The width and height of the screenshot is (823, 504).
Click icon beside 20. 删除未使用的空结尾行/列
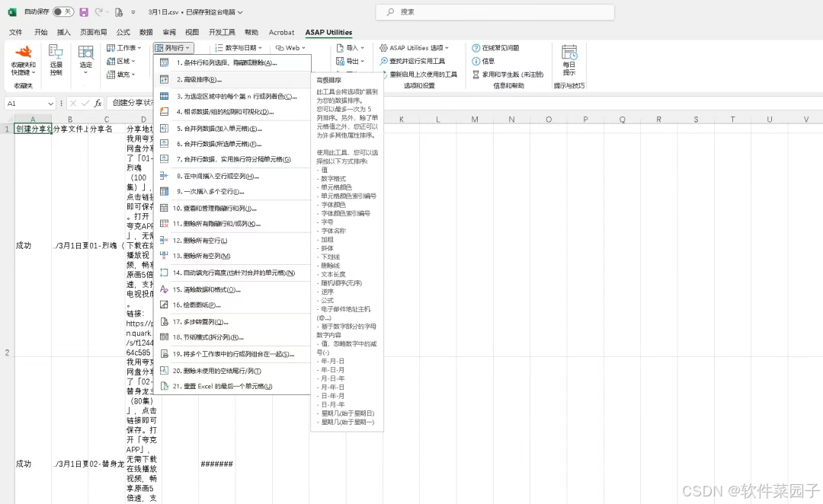(x=165, y=371)
